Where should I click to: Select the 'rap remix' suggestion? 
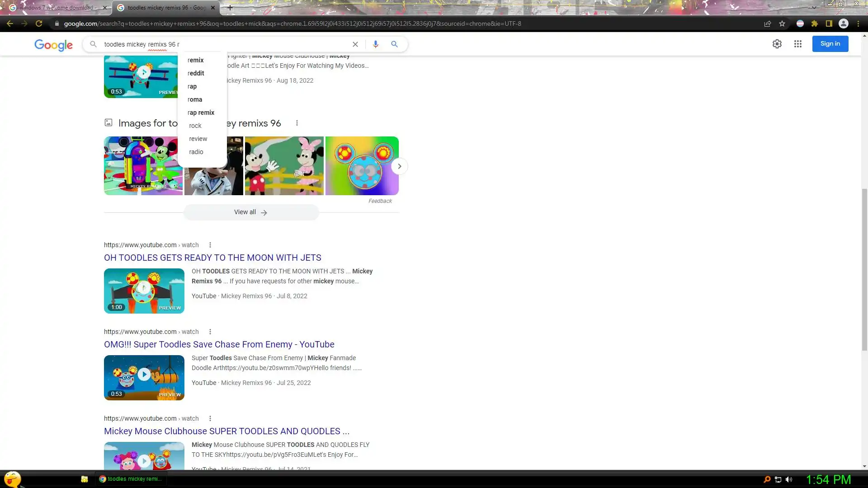coord(201,113)
